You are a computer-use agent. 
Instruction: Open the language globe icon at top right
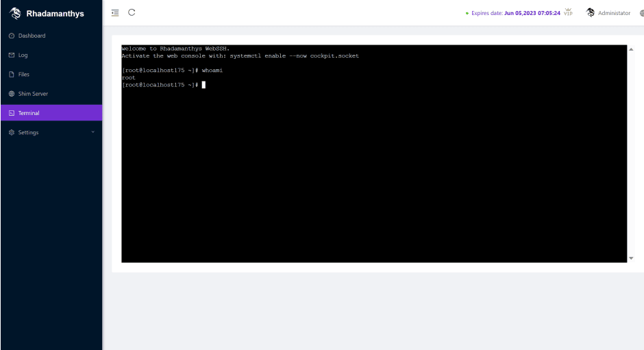(x=641, y=13)
